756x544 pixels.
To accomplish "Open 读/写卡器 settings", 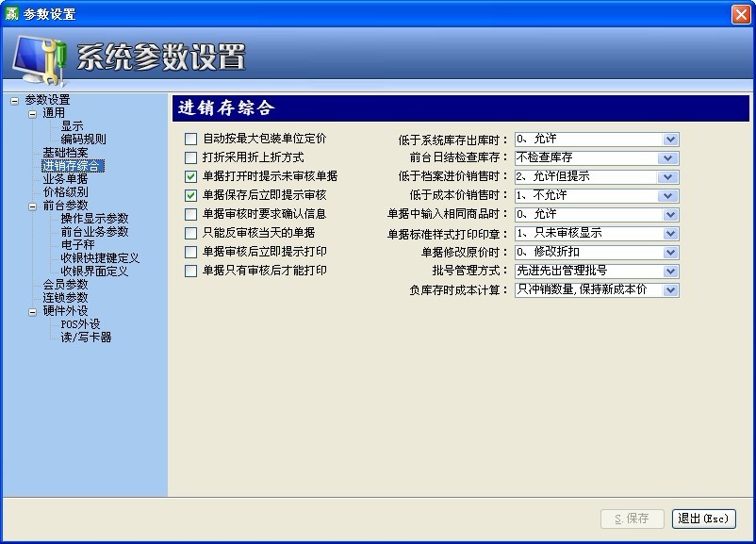I will (86, 338).
